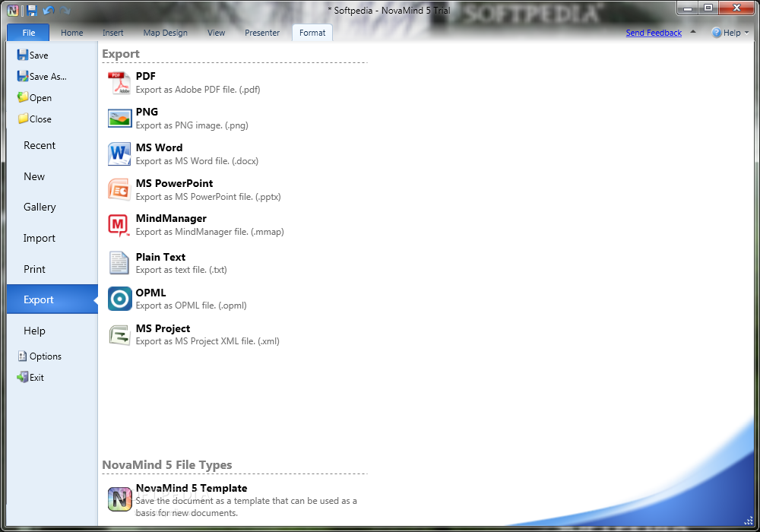The width and height of the screenshot is (760, 532).
Task: Select Export in the File menu
Action: click(x=52, y=299)
